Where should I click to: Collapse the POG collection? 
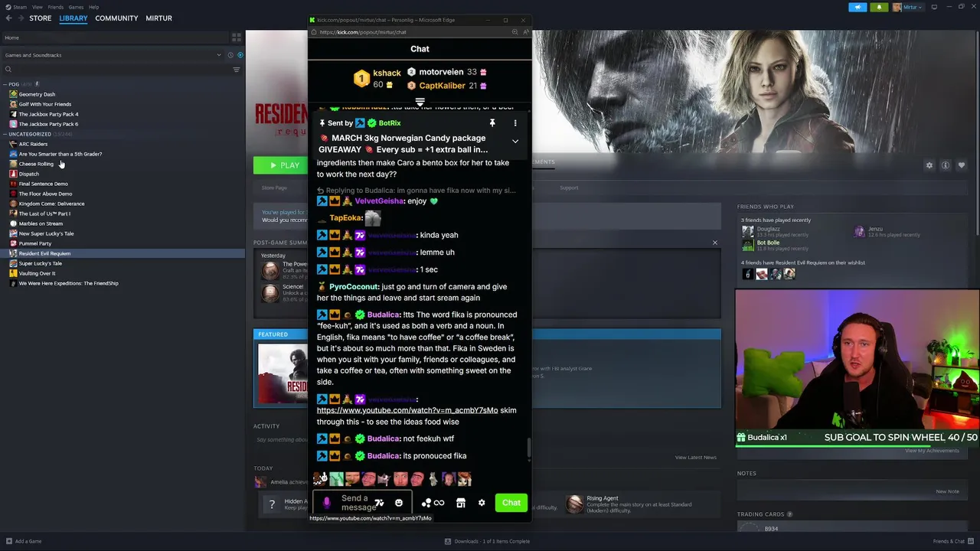5,84
